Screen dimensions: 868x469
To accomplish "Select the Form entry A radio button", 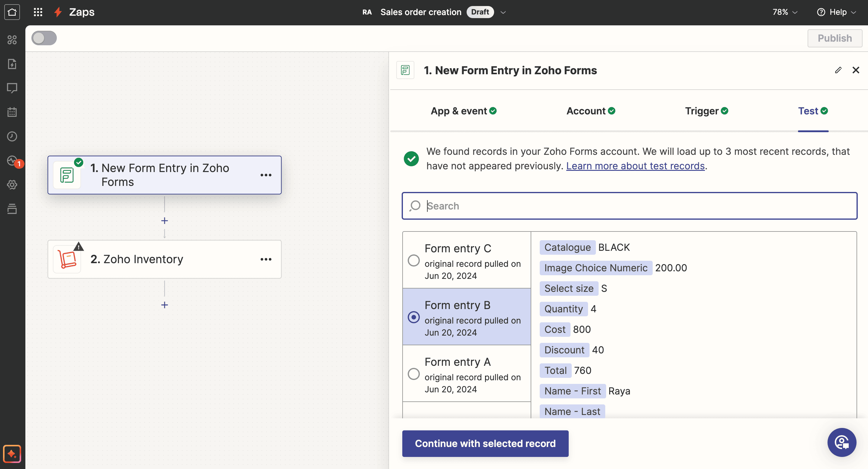I will [413, 374].
